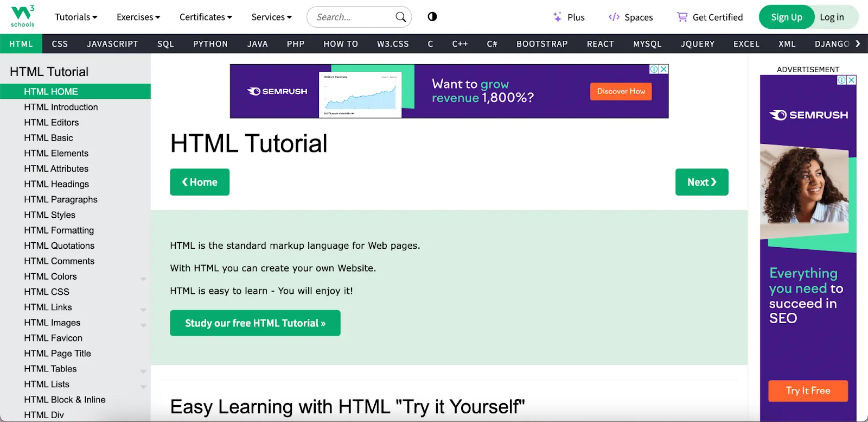Switch to the PYTHON topic tab
The width and height of the screenshot is (868, 422).
(x=210, y=43)
